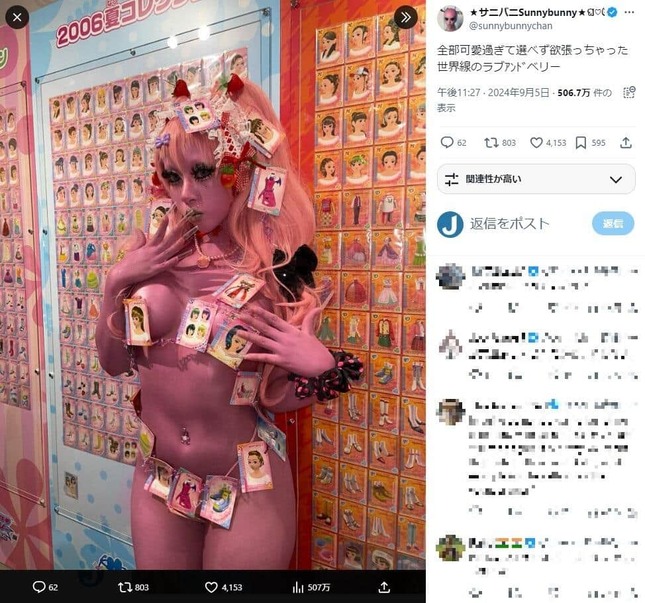
Task: Click the reply bubble icon beside 62
Action: click(447, 142)
